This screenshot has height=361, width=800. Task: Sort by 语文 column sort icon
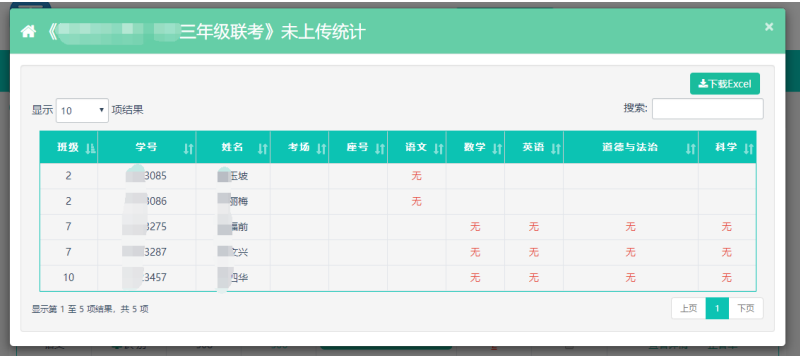(x=438, y=148)
